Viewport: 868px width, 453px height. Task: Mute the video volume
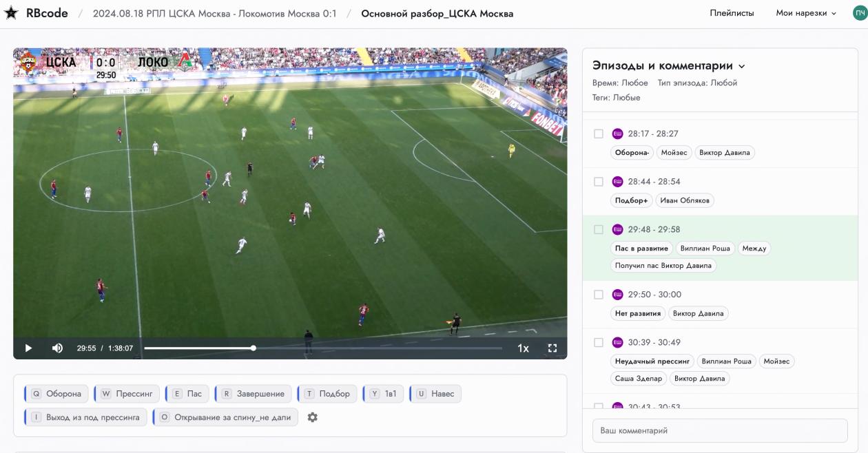(58, 348)
